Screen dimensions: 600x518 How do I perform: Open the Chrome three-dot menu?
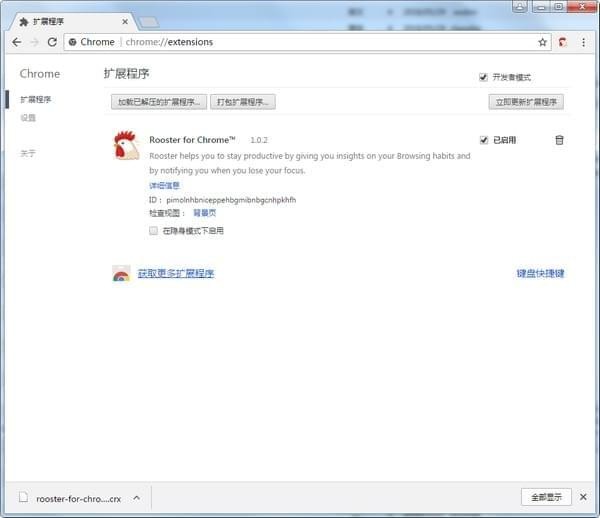[x=583, y=42]
